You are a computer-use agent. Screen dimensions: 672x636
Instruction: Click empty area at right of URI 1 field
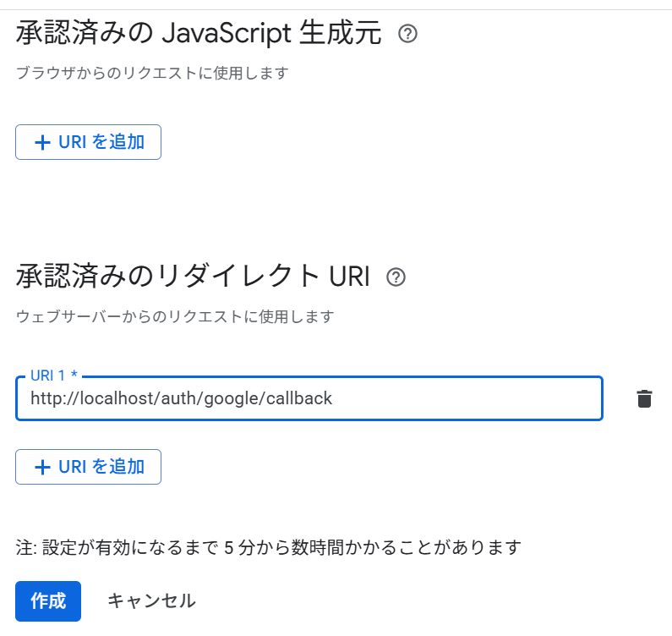(x=467, y=398)
